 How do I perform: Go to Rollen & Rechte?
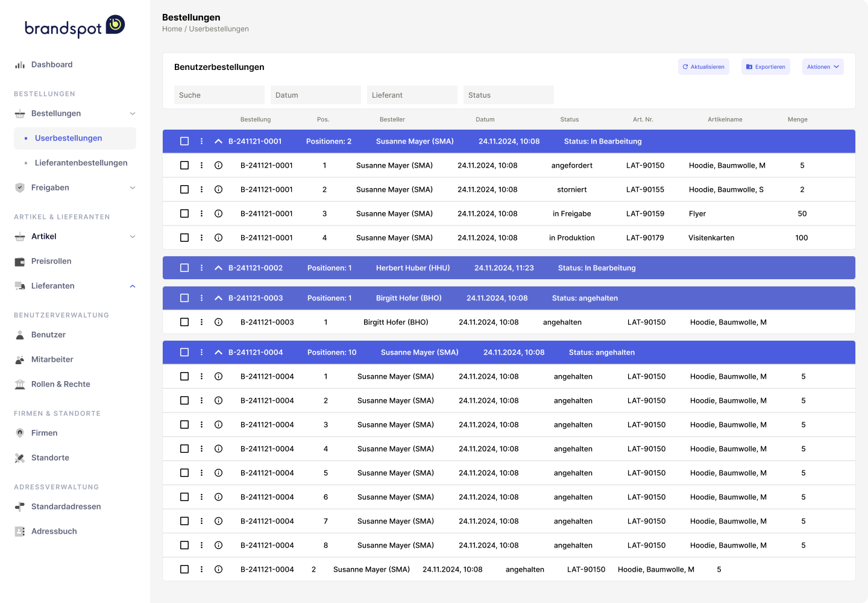60,384
